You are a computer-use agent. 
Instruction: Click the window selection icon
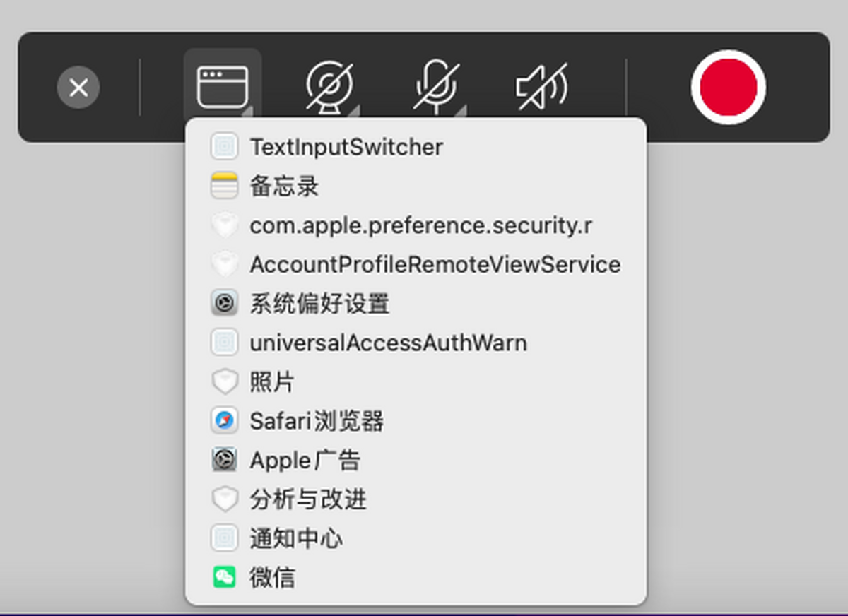coord(222,87)
